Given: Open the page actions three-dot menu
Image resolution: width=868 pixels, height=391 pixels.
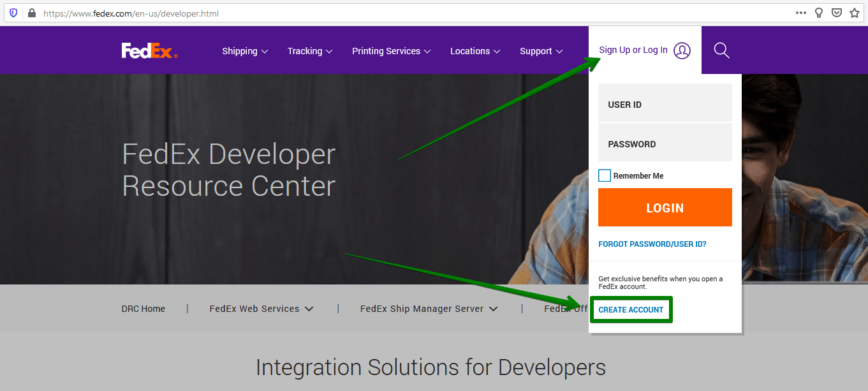Looking at the screenshot, I should click(801, 13).
